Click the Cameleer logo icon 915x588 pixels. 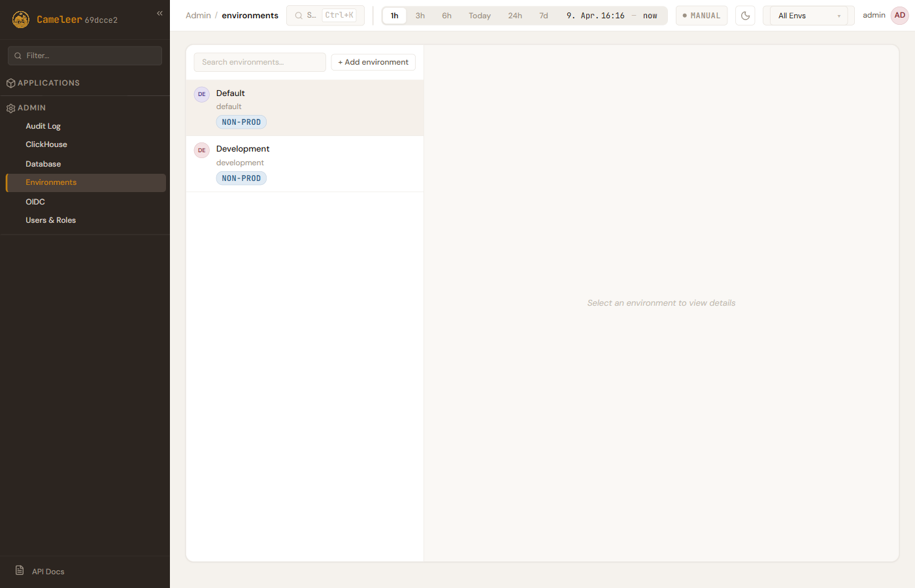21,20
